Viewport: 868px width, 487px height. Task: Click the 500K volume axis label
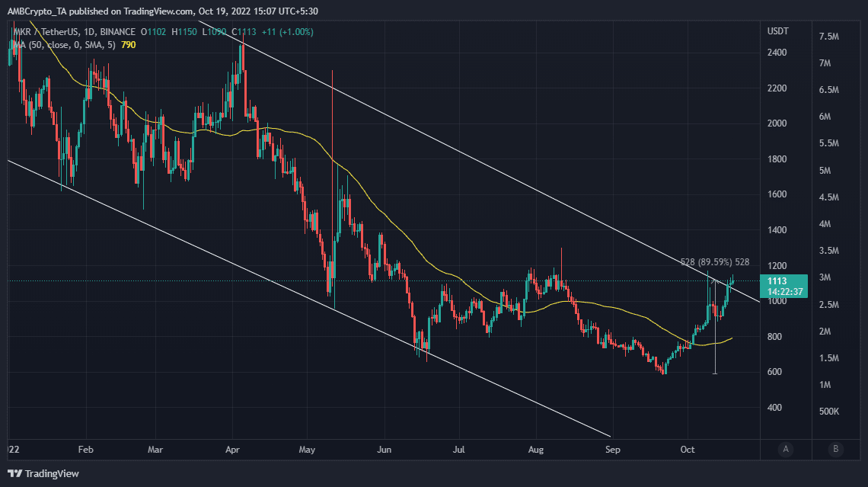tap(829, 412)
